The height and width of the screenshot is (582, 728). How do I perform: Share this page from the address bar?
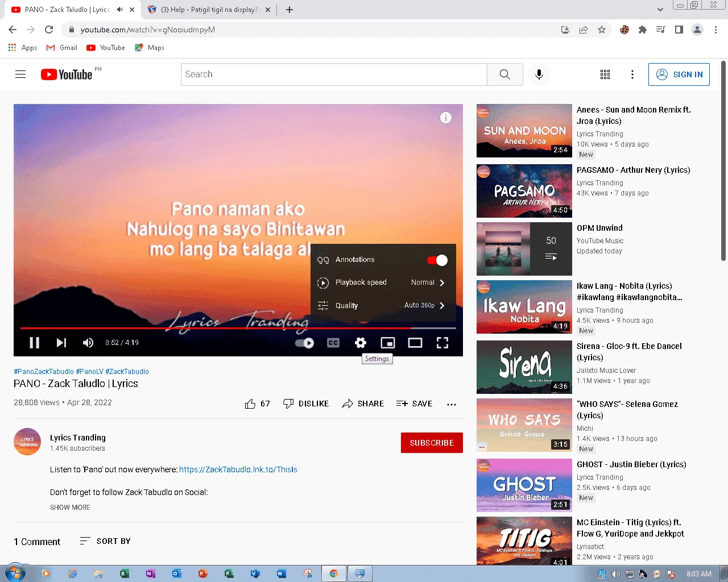[584, 30]
